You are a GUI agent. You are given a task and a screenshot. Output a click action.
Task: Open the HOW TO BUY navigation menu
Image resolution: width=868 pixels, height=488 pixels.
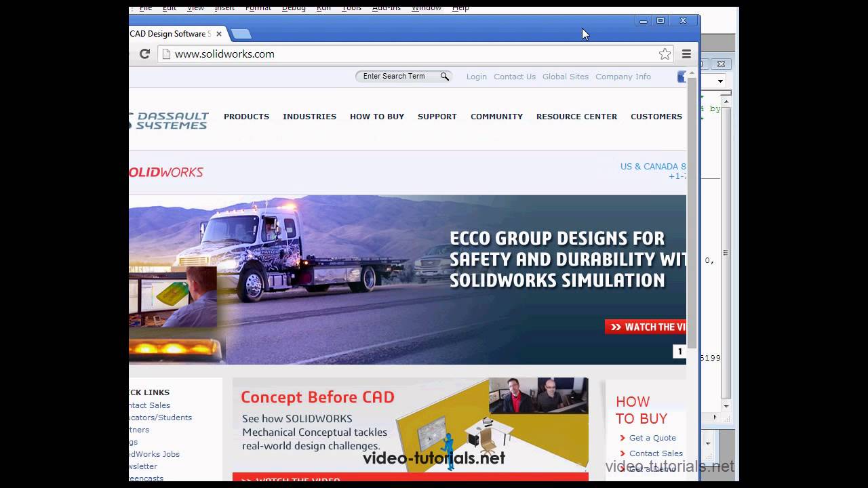(377, 117)
